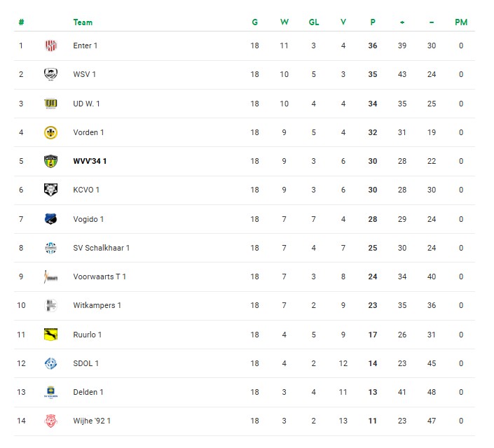Image resolution: width=494 pixels, height=448 pixels.
Task: Click the GL column header
Action: coord(314,22)
